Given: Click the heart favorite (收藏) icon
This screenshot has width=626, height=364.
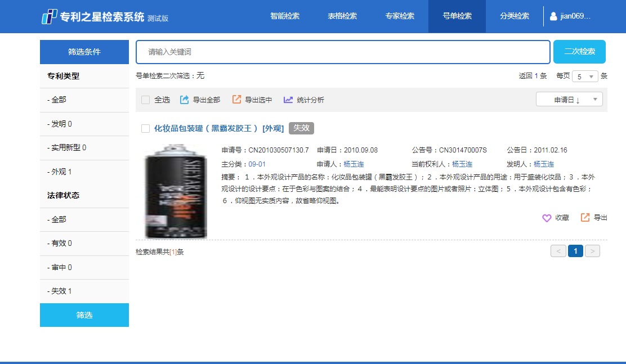Looking at the screenshot, I should coord(546,218).
